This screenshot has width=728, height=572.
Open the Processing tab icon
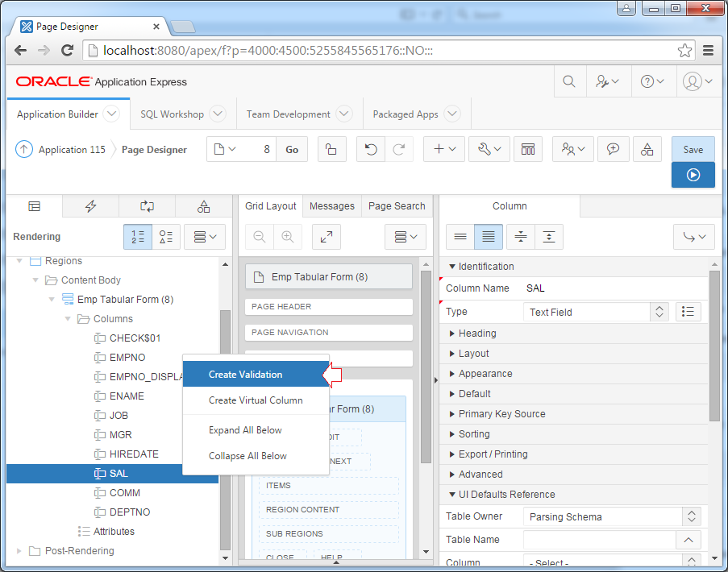148,206
